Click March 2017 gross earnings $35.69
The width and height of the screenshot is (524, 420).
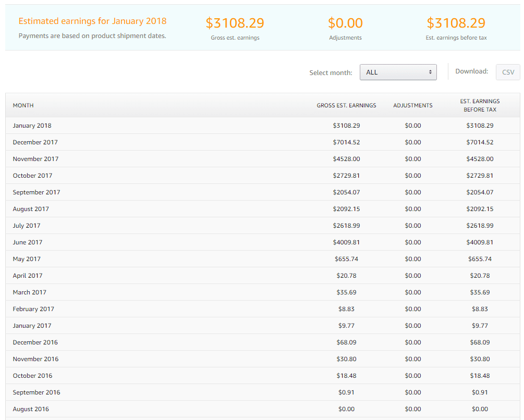click(346, 292)
